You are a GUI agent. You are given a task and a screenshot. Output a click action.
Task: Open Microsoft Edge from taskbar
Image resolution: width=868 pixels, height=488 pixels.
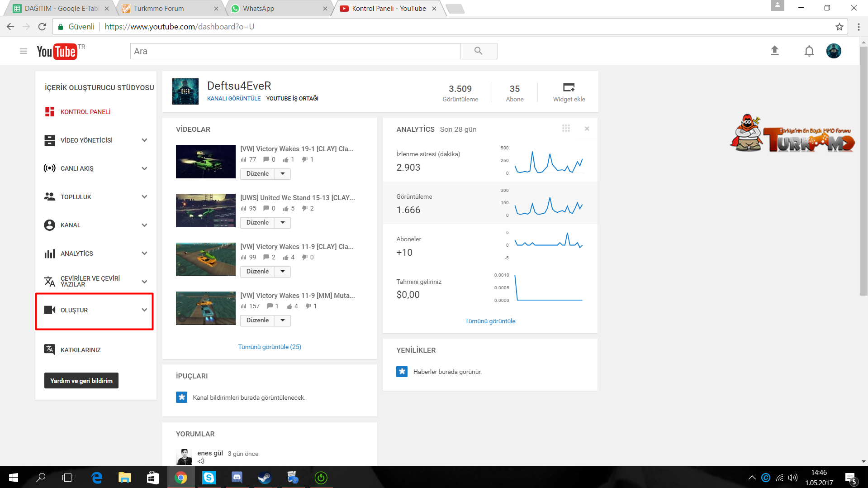pyautogui.click(x=97, y=478)
